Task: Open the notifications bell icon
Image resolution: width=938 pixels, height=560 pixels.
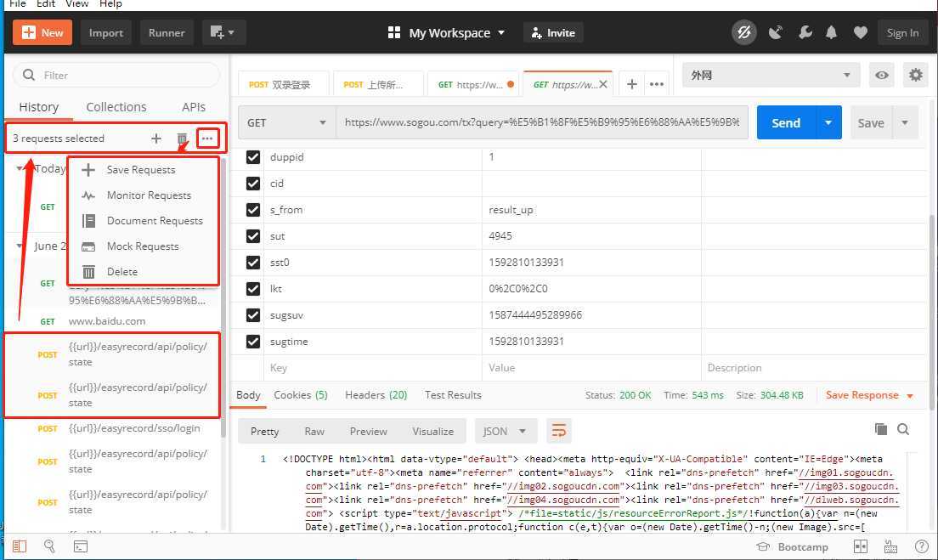Action: [831, 32]
